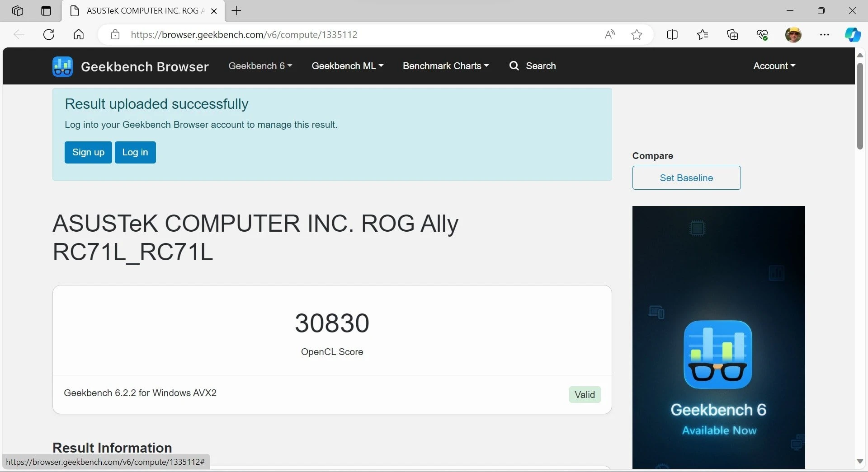868x472 pixels.
Task: Go to the home page icon
Action: [79, 34]
